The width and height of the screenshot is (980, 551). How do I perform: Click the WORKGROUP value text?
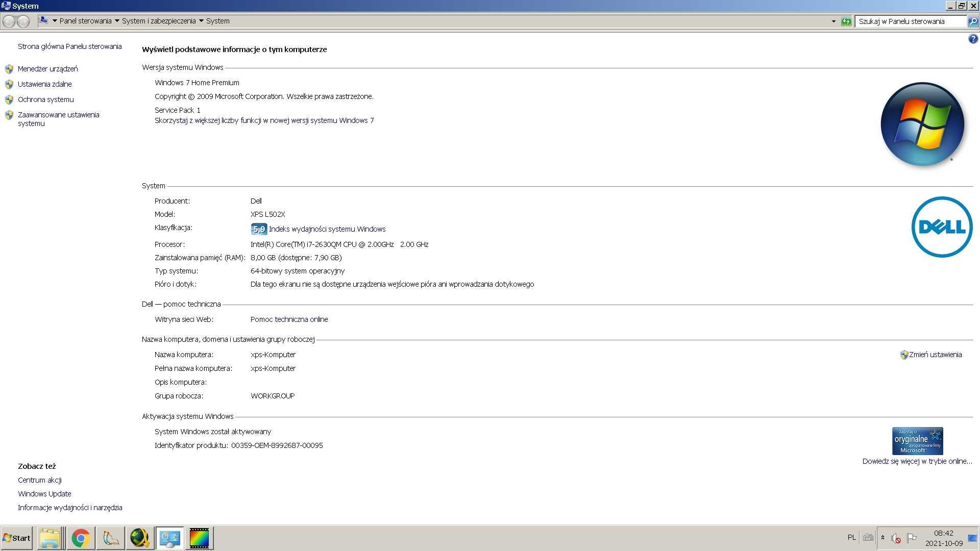[273, 396]
